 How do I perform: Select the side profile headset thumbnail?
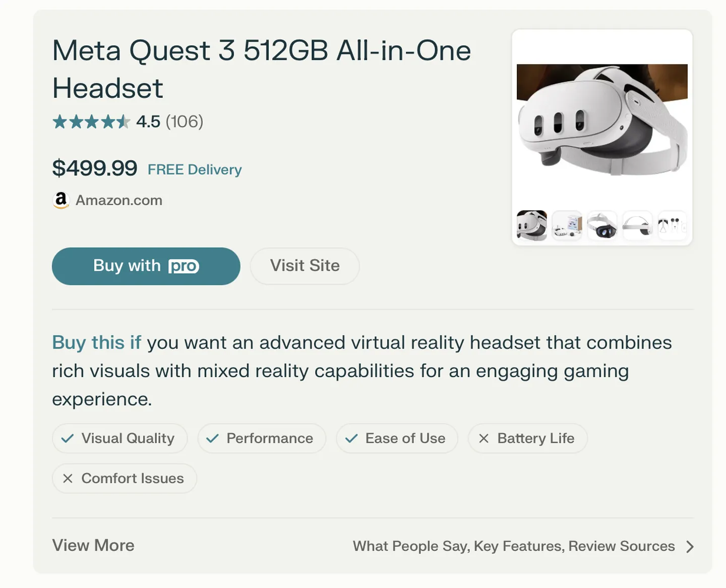637,225
